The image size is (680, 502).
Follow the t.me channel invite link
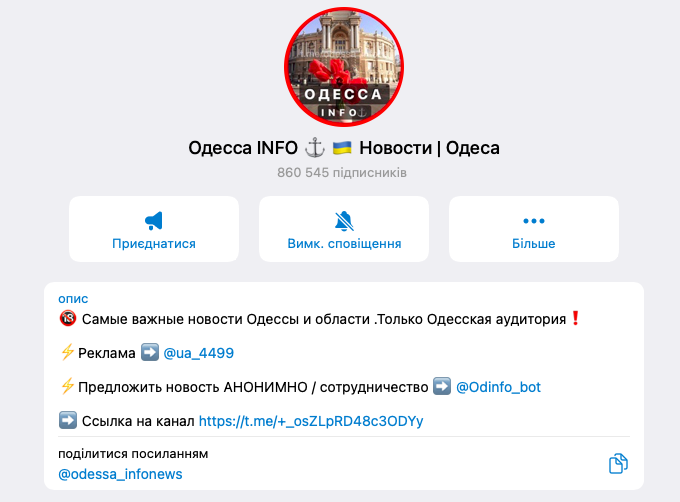(x=311, y=421)
